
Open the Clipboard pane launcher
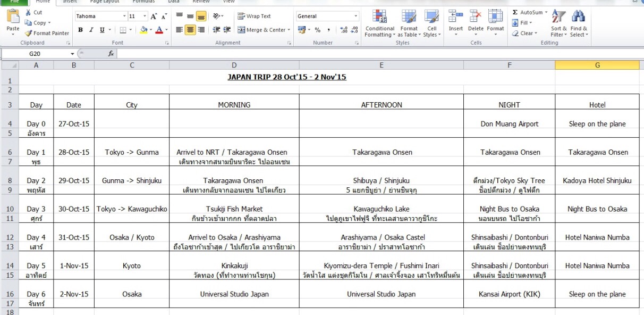pyautogui.click(x=67, y=43)
